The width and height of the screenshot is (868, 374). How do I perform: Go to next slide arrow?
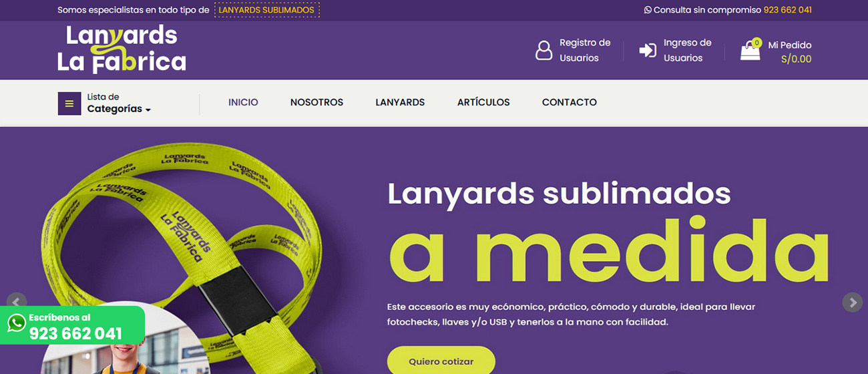[x=852, y=302]
